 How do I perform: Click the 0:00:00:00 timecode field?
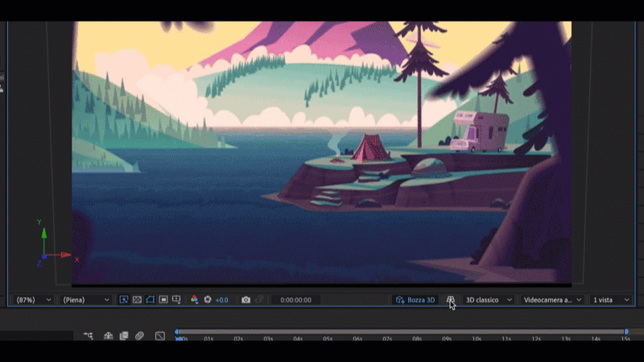295,300
